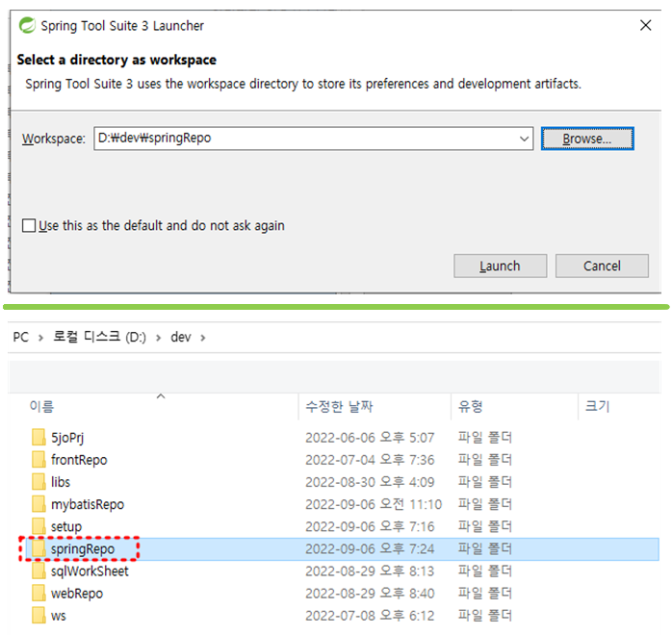Click the webRepo folder icon
672x635 pixels.
[x=39, y=593]
